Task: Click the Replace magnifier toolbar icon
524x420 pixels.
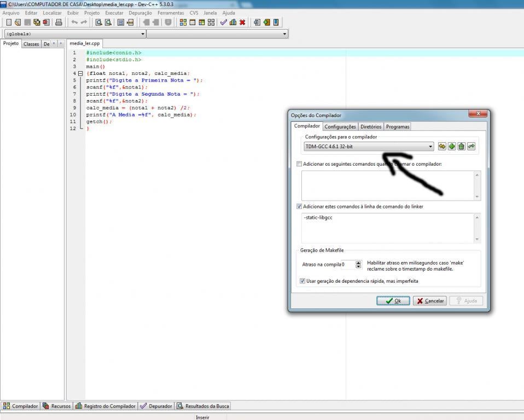Action: coord(108,22)
